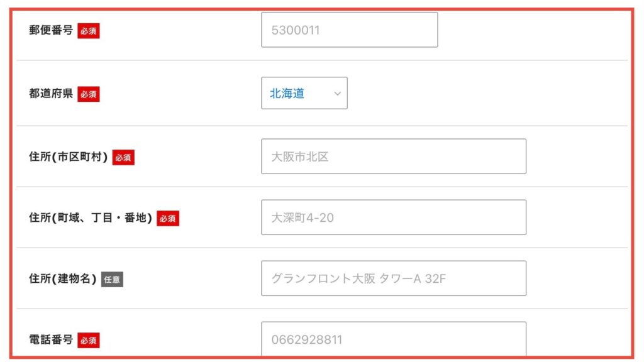
Task: Click the 電話番号 label text
Action: click(x=51, y=340)
